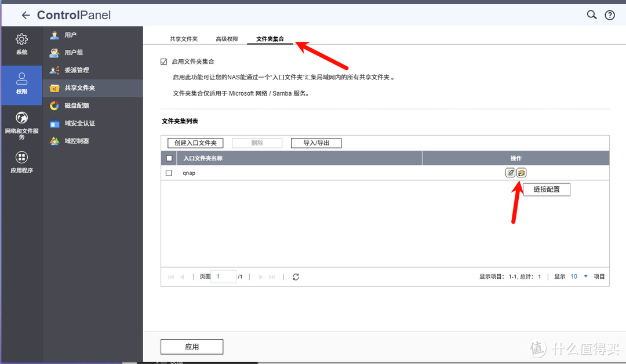Toggle 启用文件夹集合 checkbox
The width and height of the screenshot is (626, 364).
click(163, 61)
